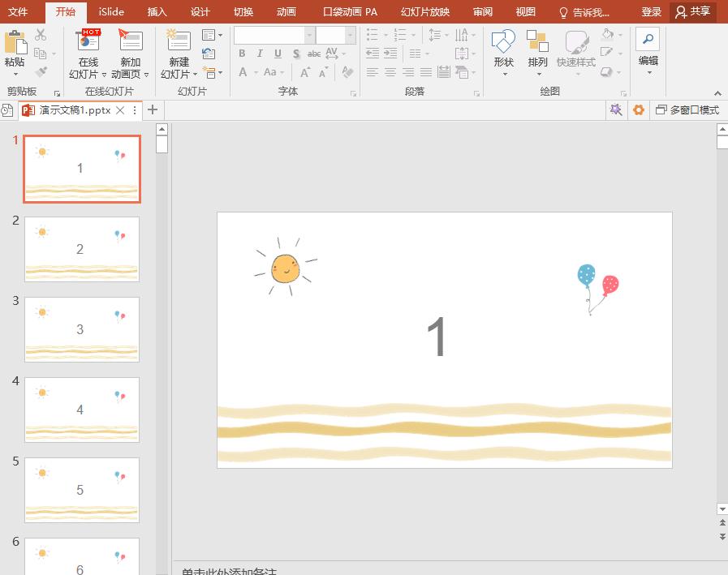728x575 pixels.
Task: Open the iSlide ribbon tab
Action: (x=111, y=12)
